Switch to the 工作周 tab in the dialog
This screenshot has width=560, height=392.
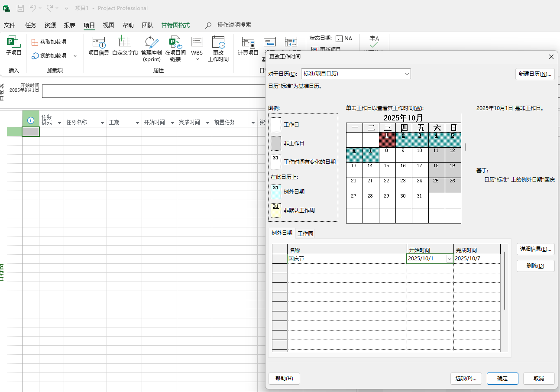[x=305, y=234]
